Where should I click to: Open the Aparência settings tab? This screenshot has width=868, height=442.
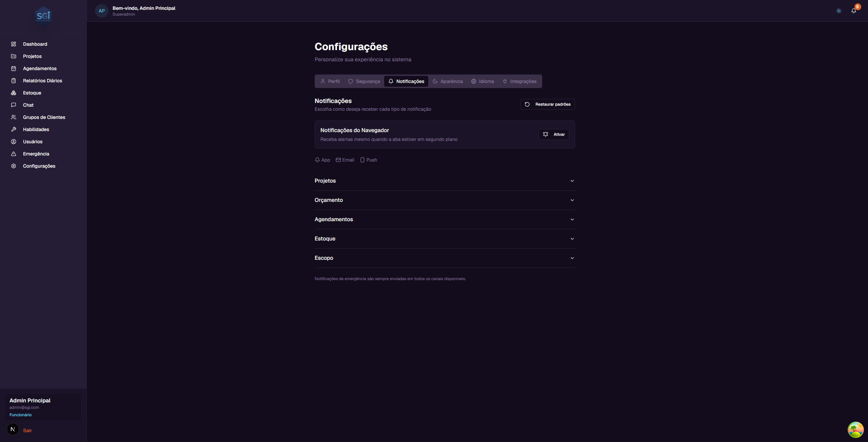coord(448,81)
